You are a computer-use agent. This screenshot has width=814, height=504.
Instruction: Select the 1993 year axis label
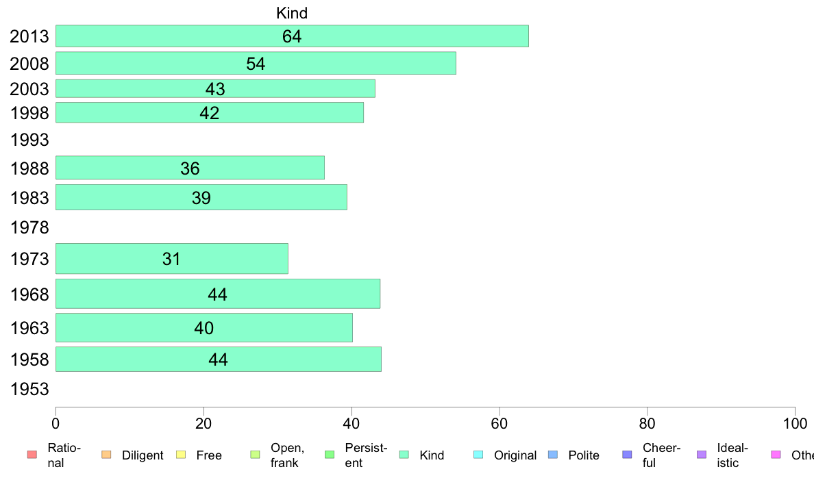(29, 140)
